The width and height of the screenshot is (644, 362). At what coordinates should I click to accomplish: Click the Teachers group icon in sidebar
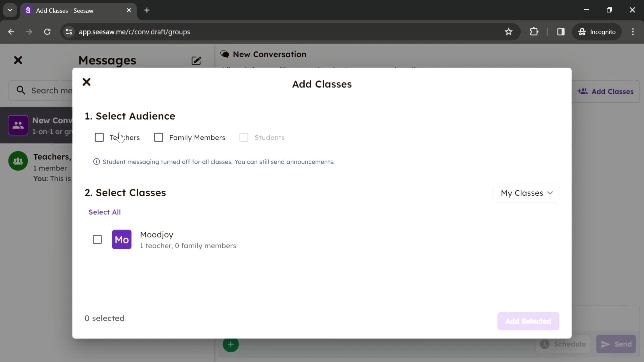[18, 162]
